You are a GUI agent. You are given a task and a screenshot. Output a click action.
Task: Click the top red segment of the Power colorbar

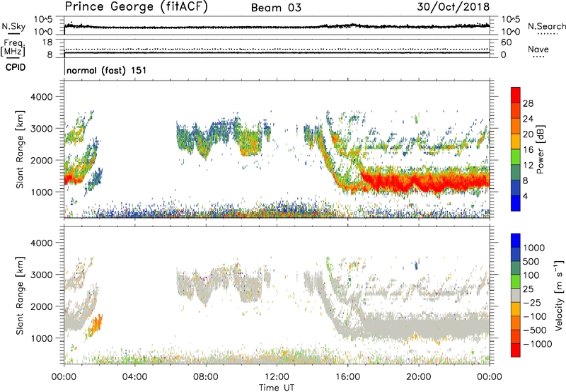click(x=516, y=95)
